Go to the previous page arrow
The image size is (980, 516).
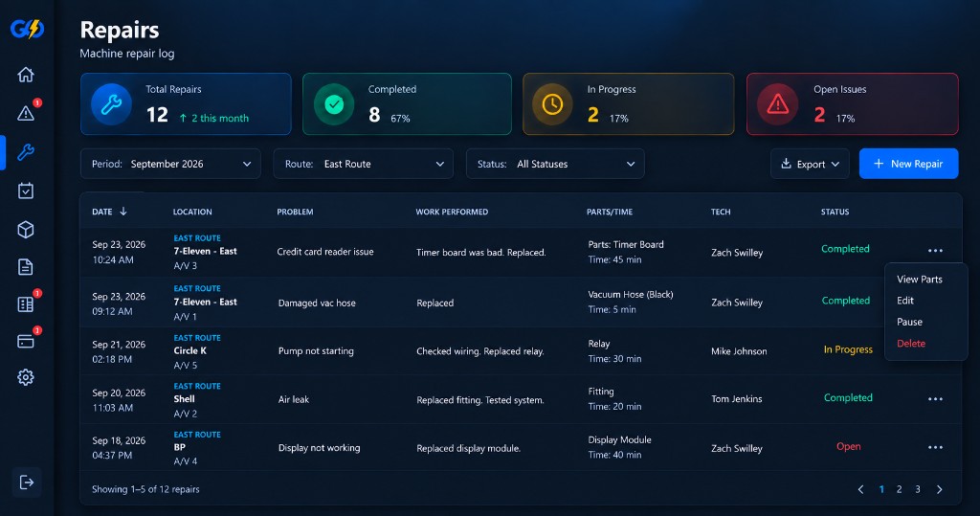[x=860, y=489]
